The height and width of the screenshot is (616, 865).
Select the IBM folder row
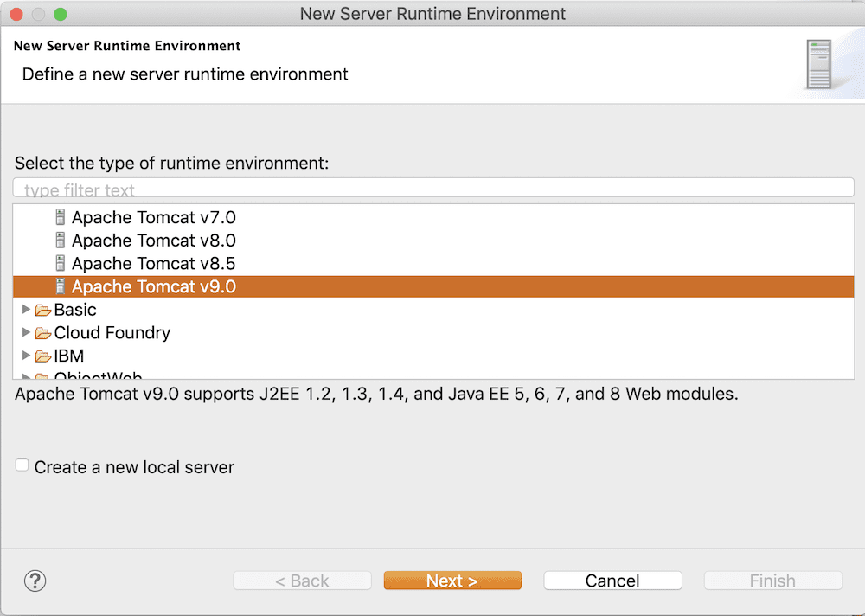[433, 356]
